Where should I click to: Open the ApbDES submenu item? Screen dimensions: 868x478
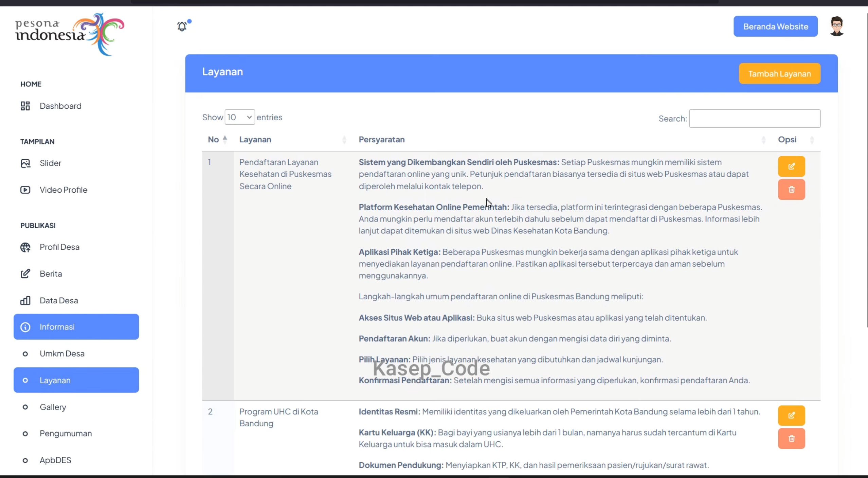point(76,460)
